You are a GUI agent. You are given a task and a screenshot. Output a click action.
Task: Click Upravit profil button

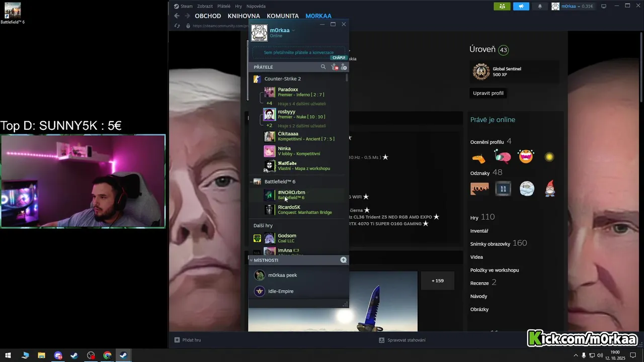[488, 93]
